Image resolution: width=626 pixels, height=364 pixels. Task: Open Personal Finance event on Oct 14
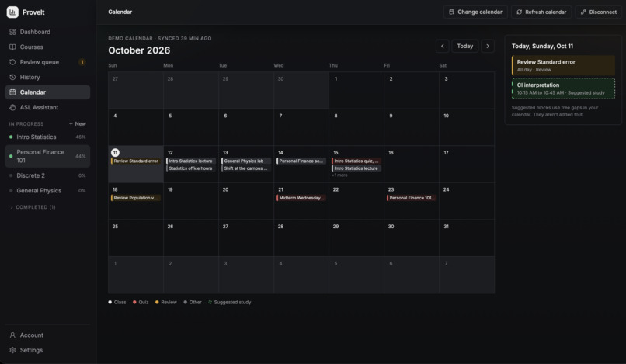pyautogui.click(x=301, y=161)
